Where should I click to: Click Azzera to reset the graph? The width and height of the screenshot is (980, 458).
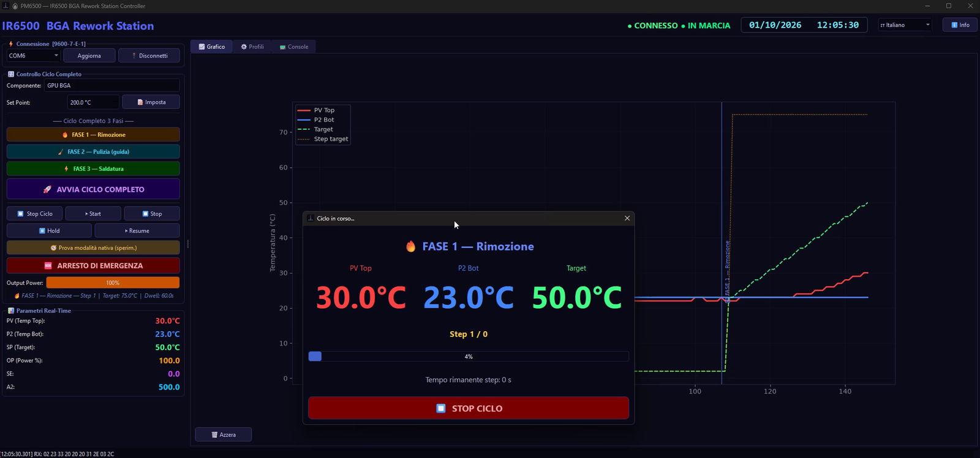[223, 435]
